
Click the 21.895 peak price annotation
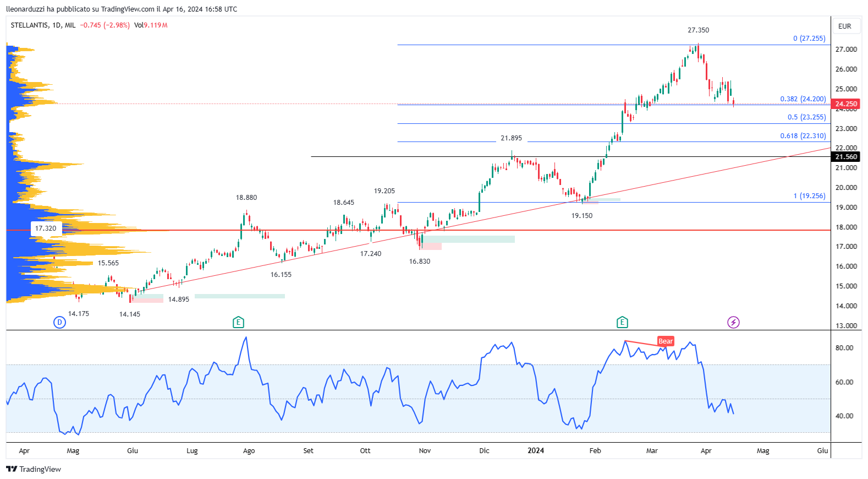[512, 138]
